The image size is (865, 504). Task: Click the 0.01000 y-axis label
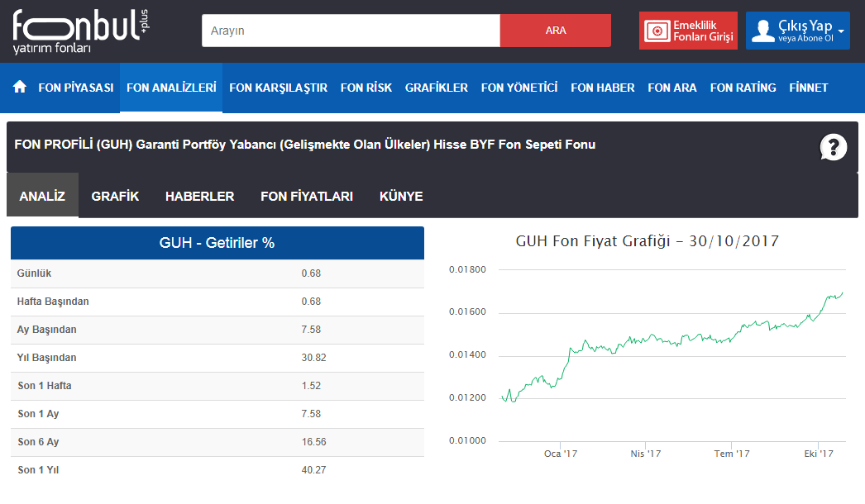(467, 440)
